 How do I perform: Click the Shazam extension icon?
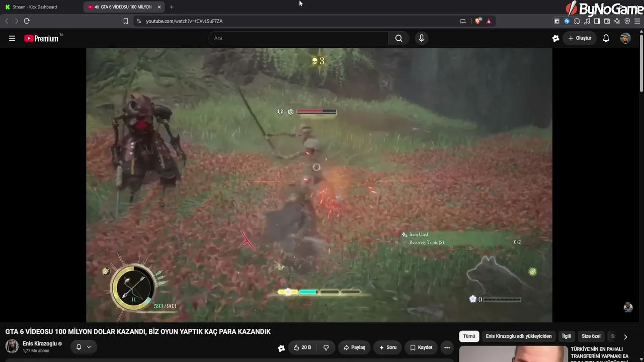(x=567, y=21)
